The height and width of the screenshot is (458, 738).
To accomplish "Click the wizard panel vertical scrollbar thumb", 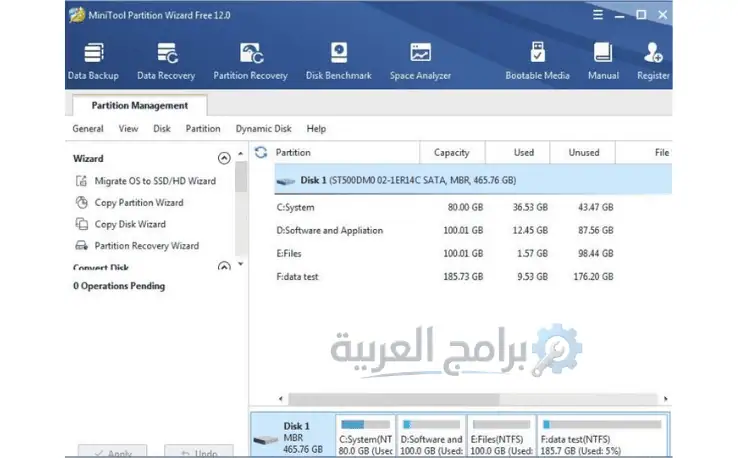I will pyautogui.click(x=241, y=177).
